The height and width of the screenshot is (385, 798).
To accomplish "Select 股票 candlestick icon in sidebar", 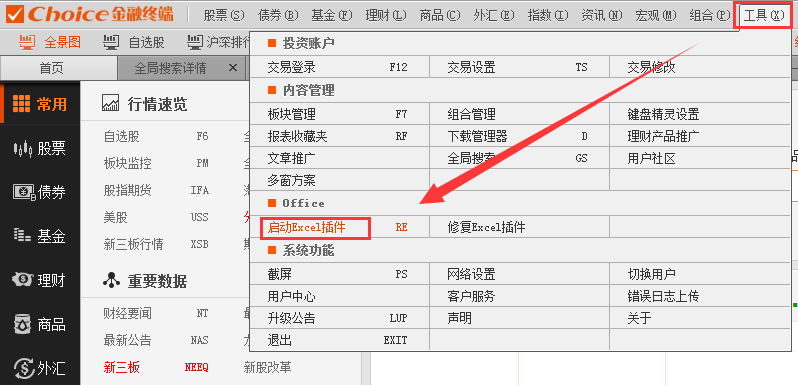I will point(23,148).
